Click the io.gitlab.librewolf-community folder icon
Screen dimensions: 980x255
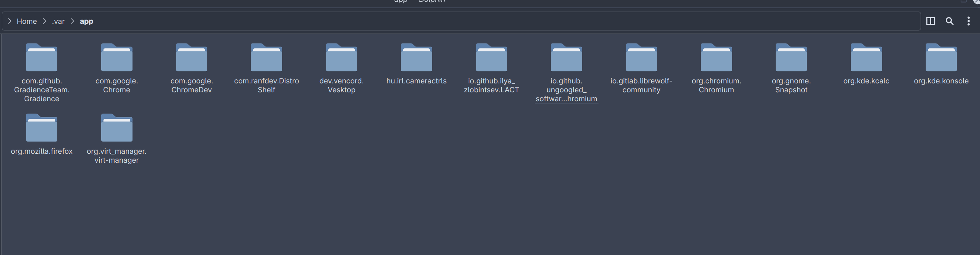tap(641, 57)
